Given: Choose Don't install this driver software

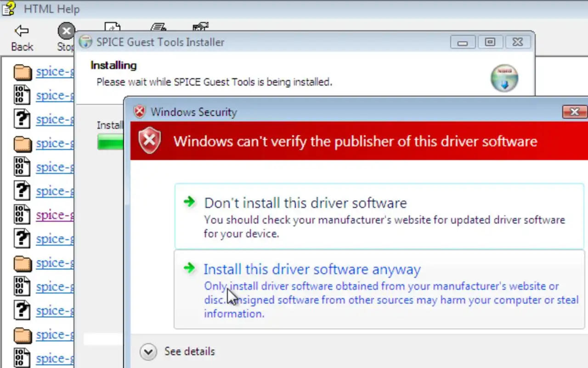Looking at the screenshot, I should 379,216.
